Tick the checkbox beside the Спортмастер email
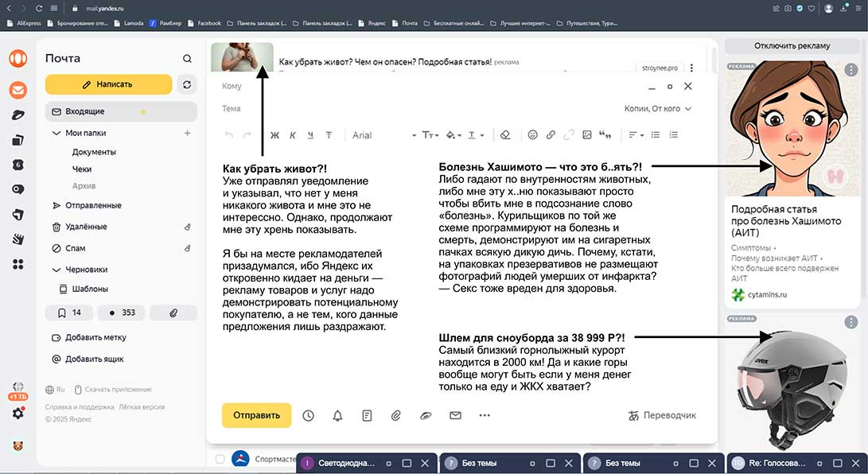The width and height of the screenshot is (868, 474). point(219,459)
